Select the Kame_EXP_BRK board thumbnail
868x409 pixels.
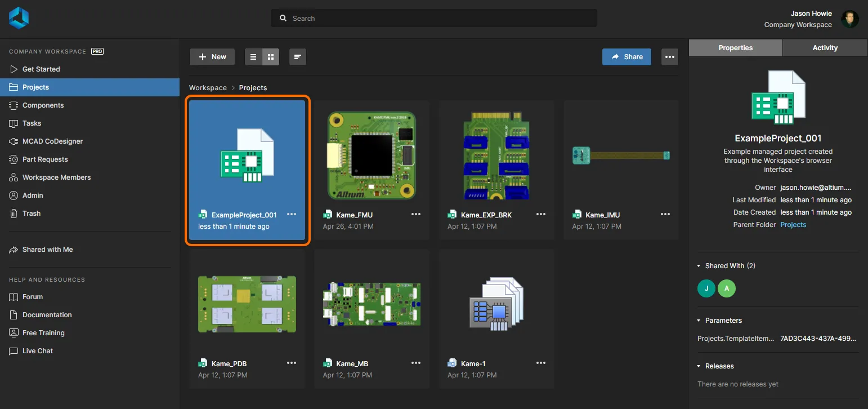pos(496,155)
